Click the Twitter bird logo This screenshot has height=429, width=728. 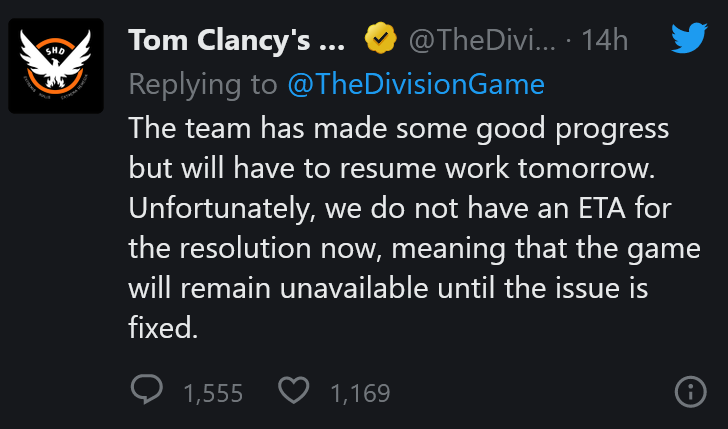point(689,39)
